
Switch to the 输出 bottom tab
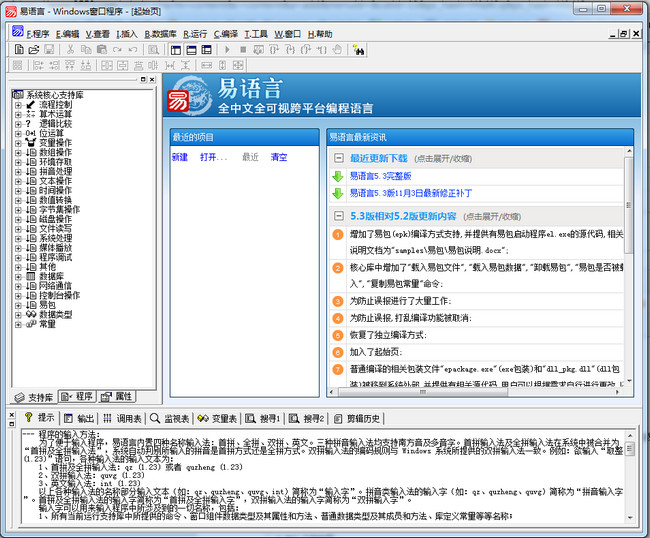[79, 419]
